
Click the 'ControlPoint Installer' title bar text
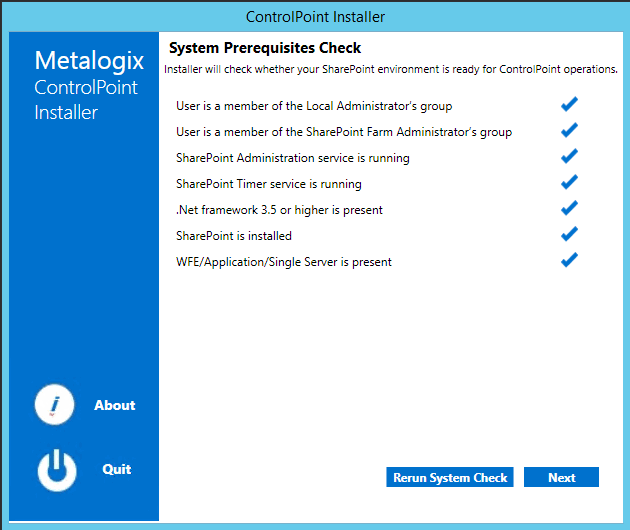tap(315, 17)
